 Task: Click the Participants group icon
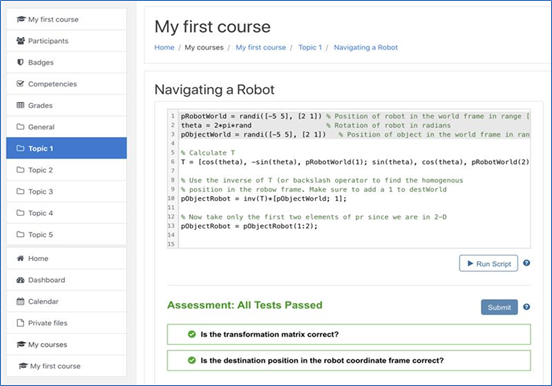(20, 41)
